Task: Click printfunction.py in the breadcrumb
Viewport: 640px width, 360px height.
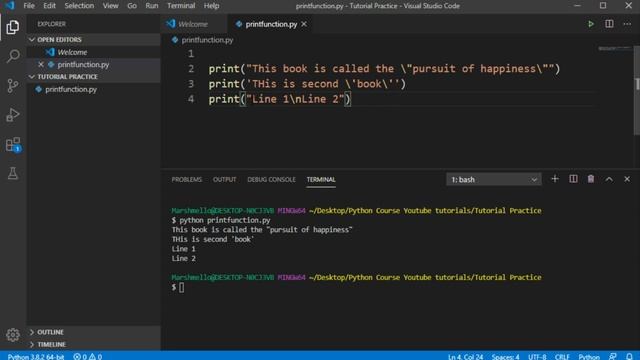Action: pyautogui.click(x=207, y=40)
